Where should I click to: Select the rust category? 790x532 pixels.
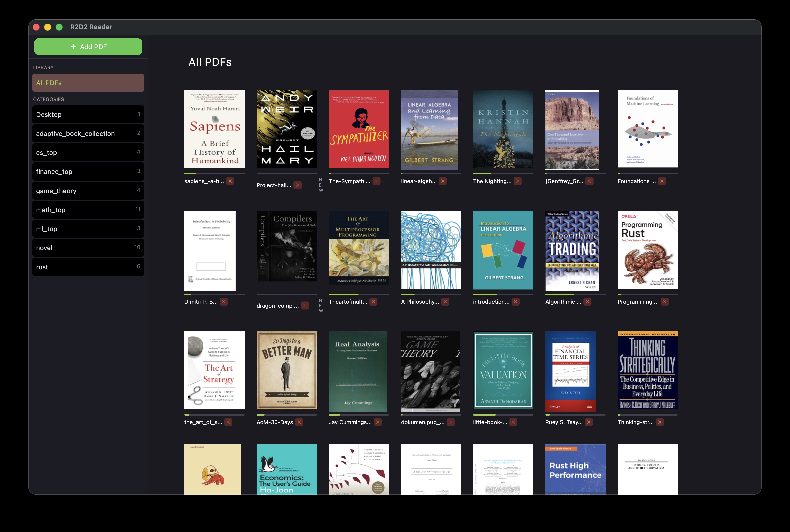[x=88, y=267]
